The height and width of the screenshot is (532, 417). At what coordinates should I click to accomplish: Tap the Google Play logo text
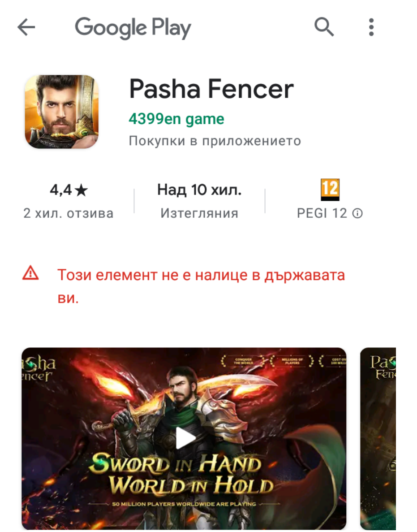[x=133, y=28]
